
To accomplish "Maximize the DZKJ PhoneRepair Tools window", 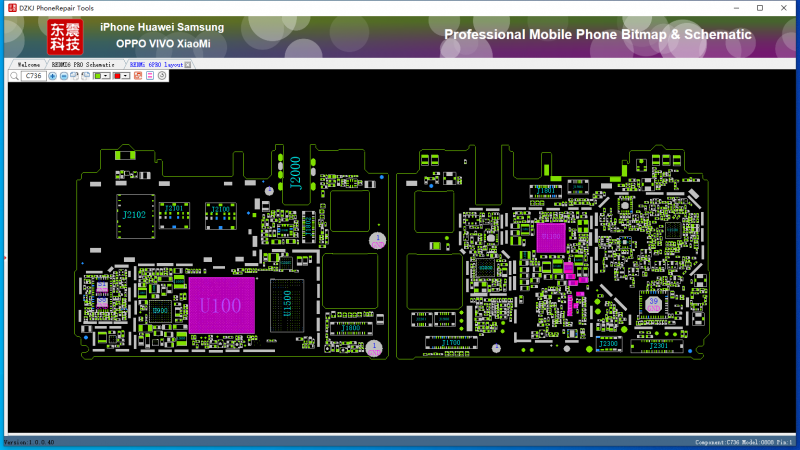I will click(760, 8).
